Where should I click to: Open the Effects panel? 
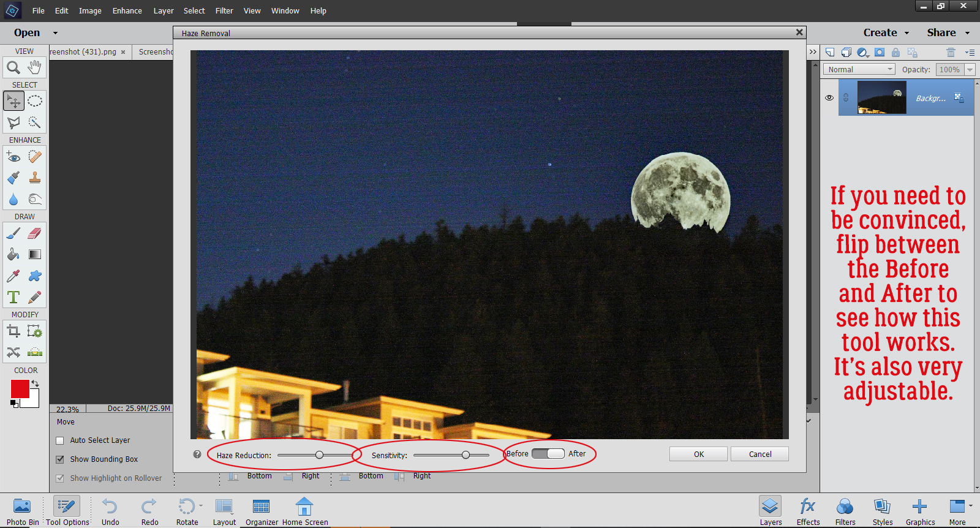[x=808, y=511]
